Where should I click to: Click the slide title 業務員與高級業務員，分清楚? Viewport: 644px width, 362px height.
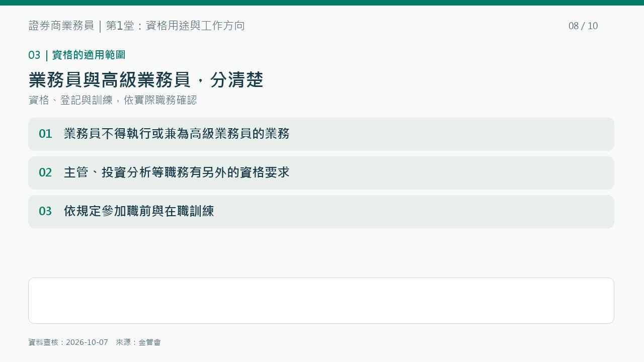click(x=146, y=79)
